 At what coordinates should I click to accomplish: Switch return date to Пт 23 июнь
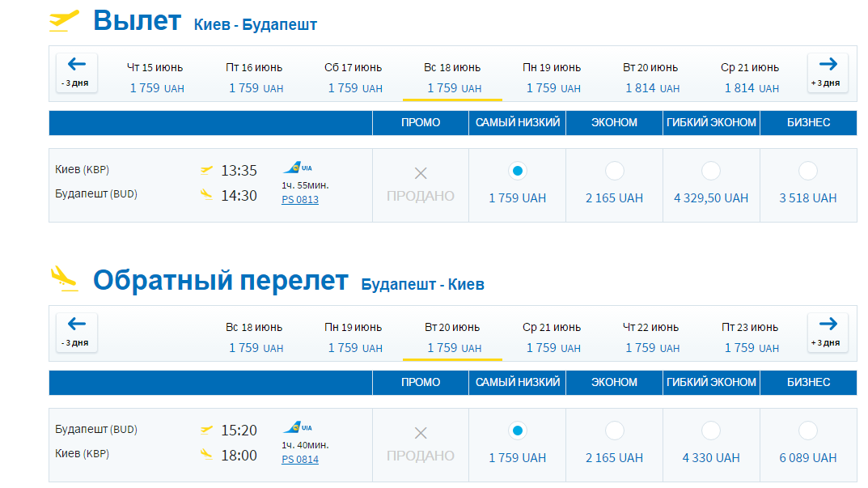[x=750, y=337]
